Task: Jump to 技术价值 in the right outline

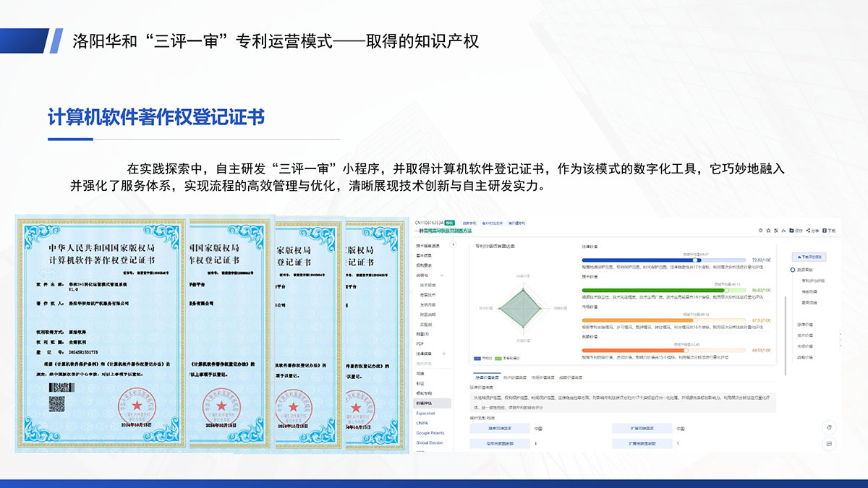Action: click(804, 335)
